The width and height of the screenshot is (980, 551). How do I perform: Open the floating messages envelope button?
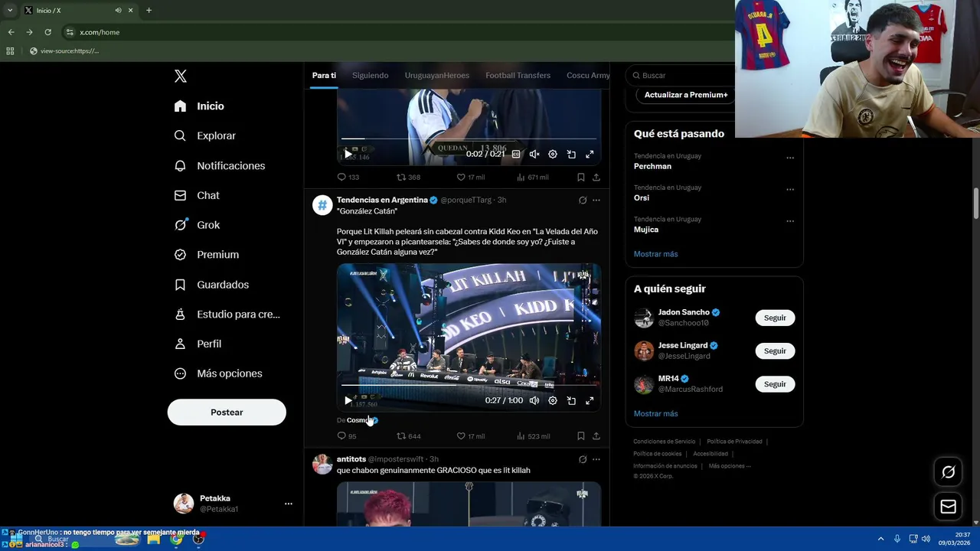[x=948, y=507]
